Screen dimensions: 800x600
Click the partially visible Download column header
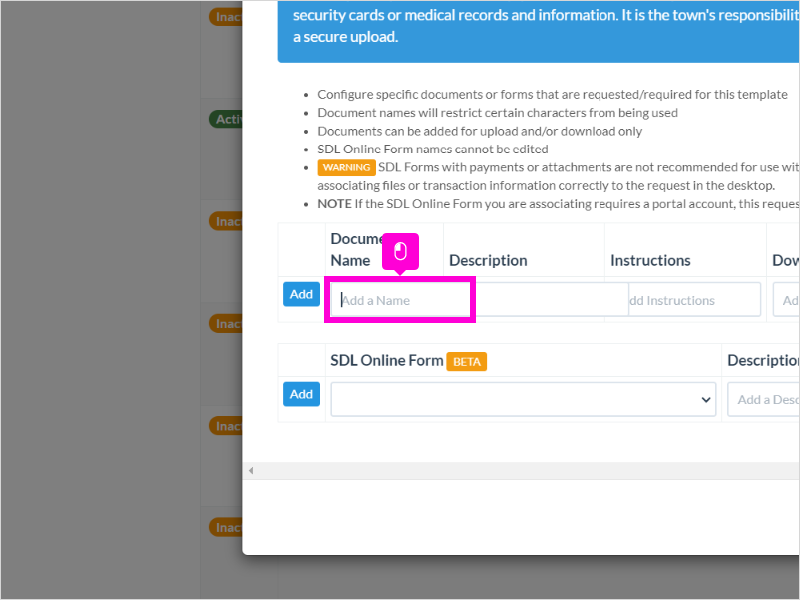pyautogui.click(x=786, y=261)
